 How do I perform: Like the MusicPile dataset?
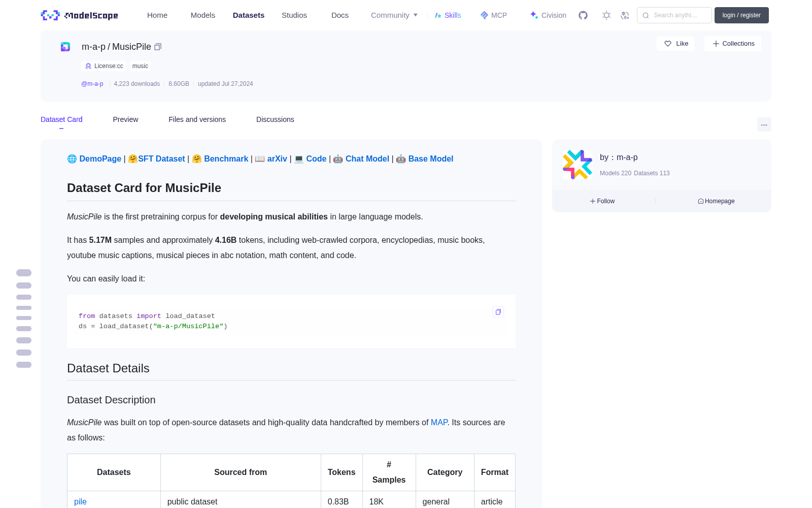676,44
